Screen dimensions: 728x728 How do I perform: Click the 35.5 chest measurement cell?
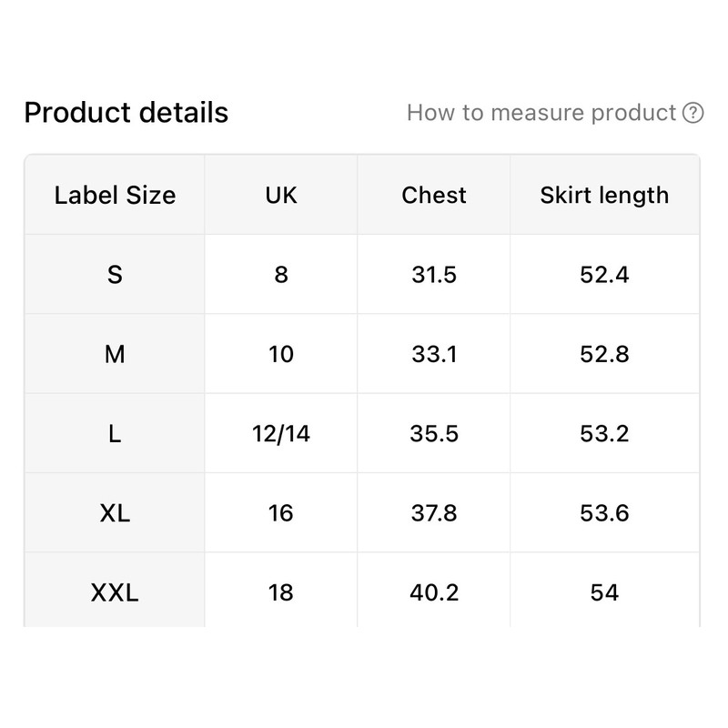pos(434,433)
